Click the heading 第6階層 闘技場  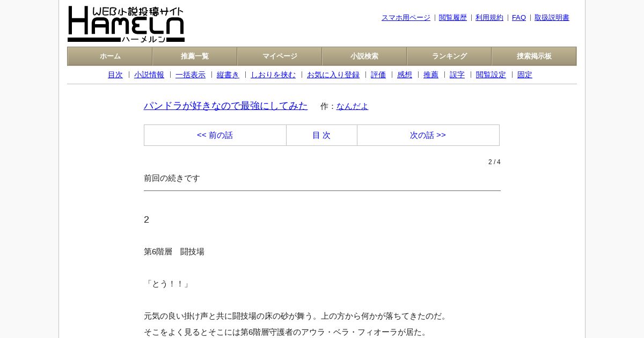(174, 252)
